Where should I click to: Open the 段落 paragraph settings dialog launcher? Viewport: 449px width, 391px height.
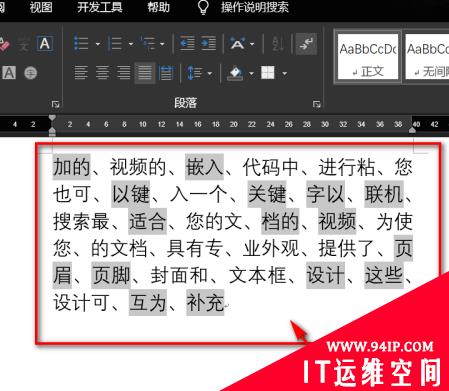[316, 104]
